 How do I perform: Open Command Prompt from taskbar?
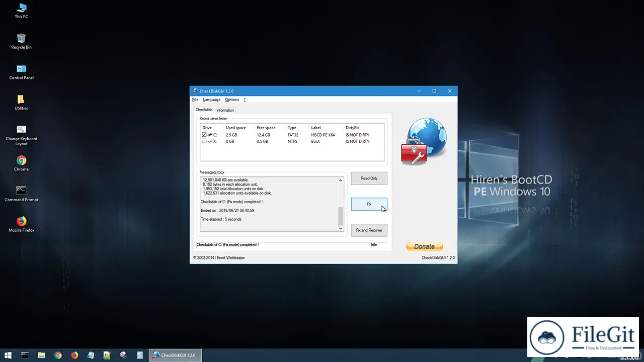[25, 355]
